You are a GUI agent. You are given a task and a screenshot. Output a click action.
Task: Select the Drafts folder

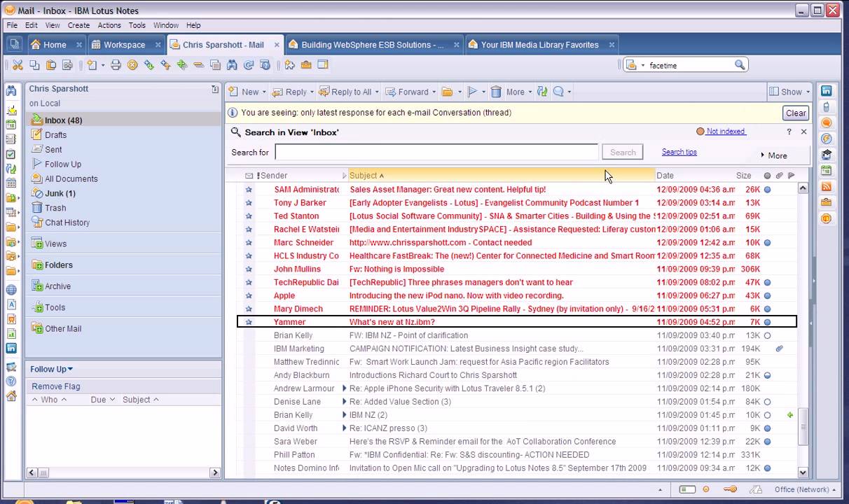coord(56,135)
